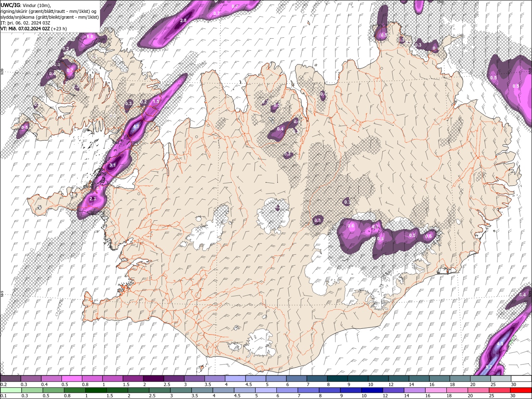Click the orchid 0.4 legend swatch
Image resolution: width=532 pixels, height=399 pixels.
coord(52,379)
